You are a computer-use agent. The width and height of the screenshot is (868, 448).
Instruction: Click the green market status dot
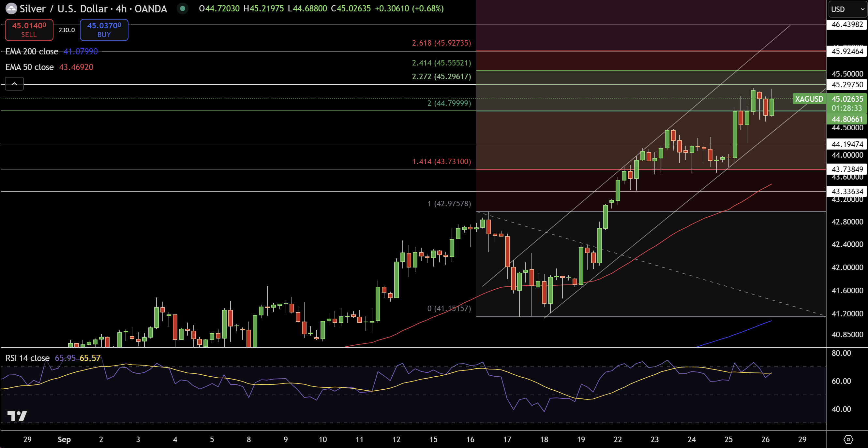point(182,8)
